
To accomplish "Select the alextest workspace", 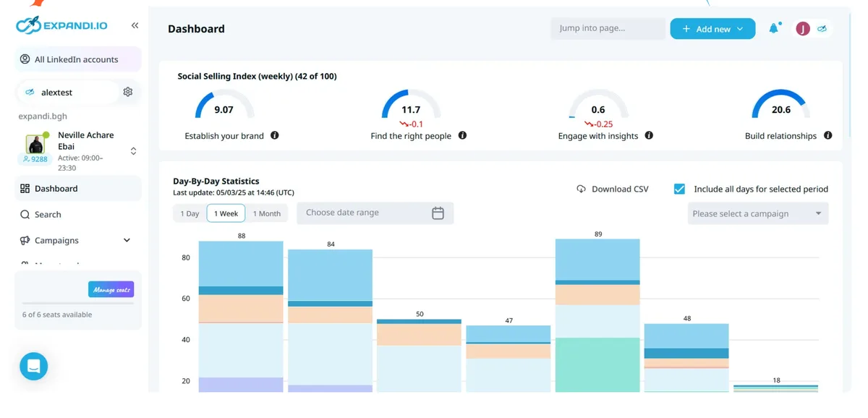I will click(67, 92).
